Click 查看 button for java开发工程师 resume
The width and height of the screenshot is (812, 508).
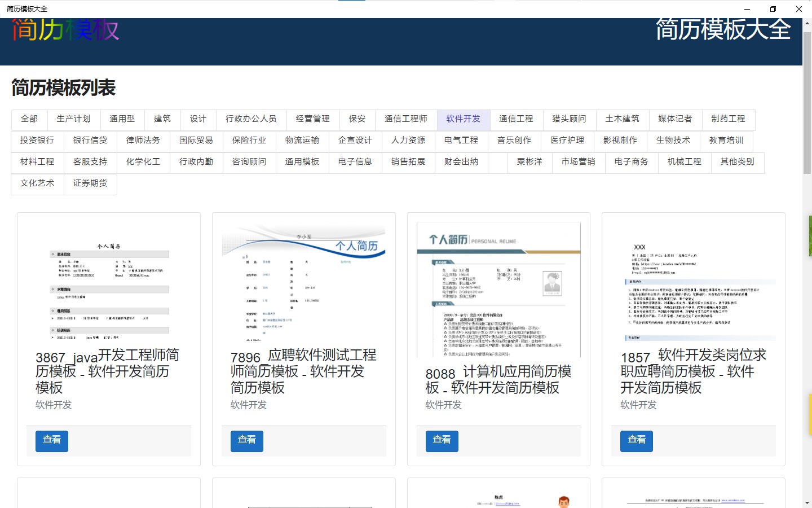click(x=52, y=441)
